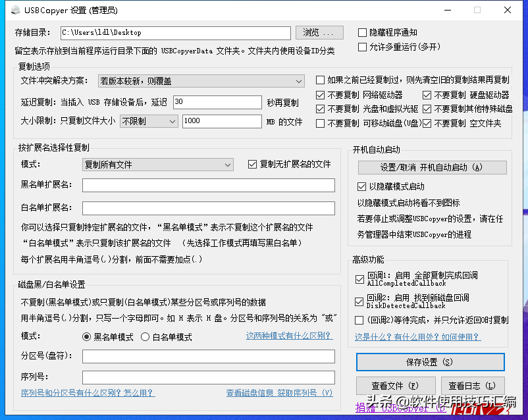
Task: Toggle 如果之前已经复制过则先清空 checkbox
Action: pyautogui.click(x=320, y=80)
